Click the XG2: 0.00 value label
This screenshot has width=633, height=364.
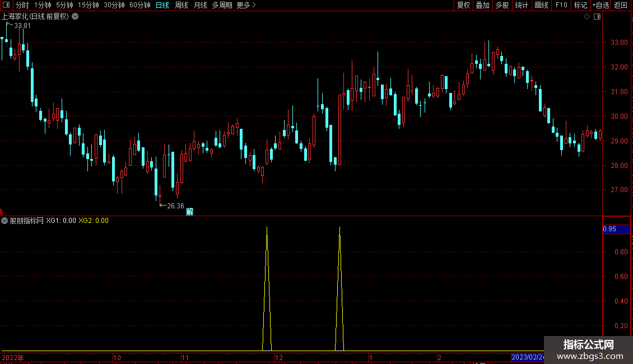coord(93,221)
